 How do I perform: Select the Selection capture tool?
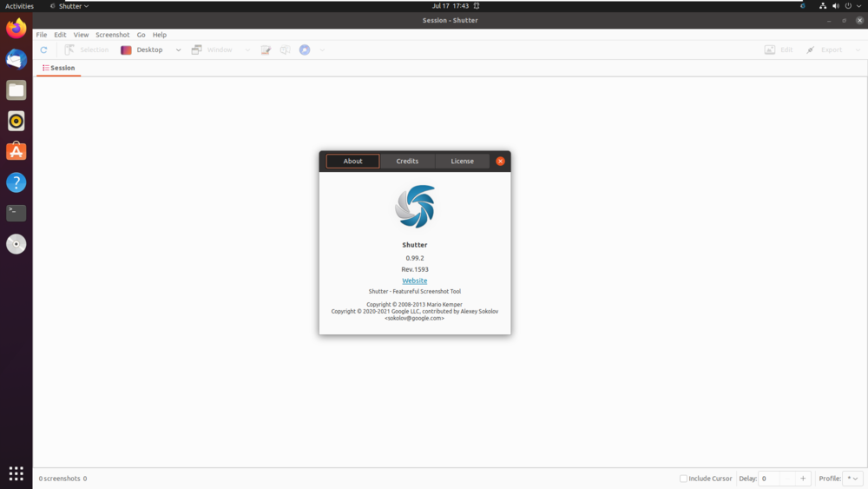[x=87, y=50]
